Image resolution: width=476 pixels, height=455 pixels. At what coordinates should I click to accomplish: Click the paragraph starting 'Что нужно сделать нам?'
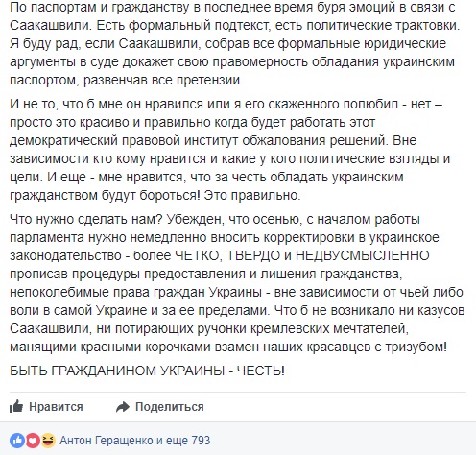tap(237, 283)
